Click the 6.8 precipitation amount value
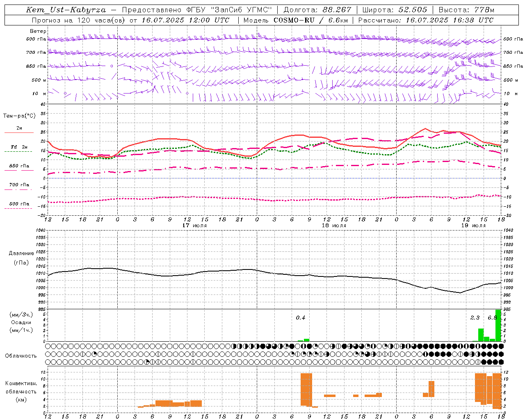This screenshot has height=420, width=525. [492, 318]
